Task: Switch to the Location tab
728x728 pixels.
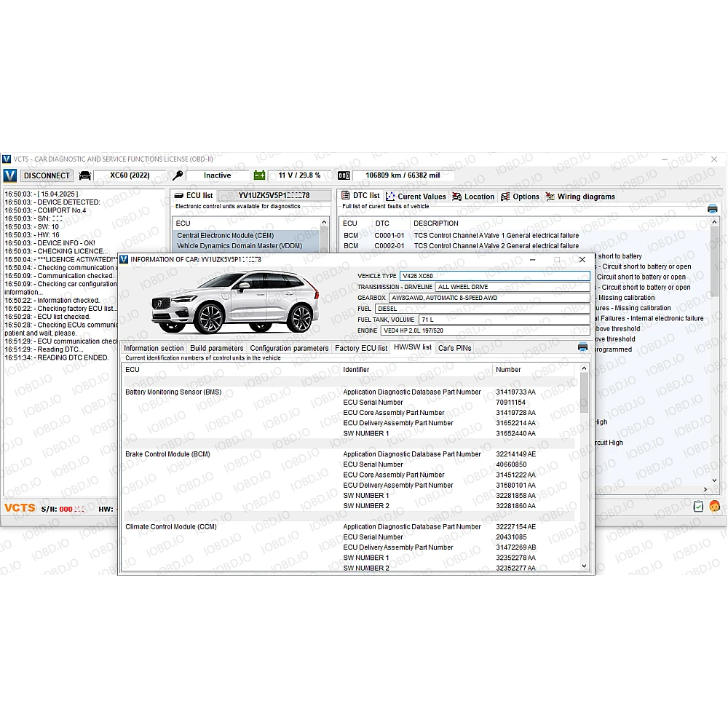Action: pos(474,197)
